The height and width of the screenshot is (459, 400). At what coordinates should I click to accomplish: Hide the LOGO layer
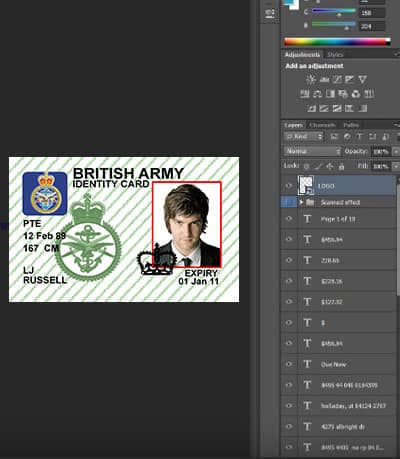click(289, 186)
